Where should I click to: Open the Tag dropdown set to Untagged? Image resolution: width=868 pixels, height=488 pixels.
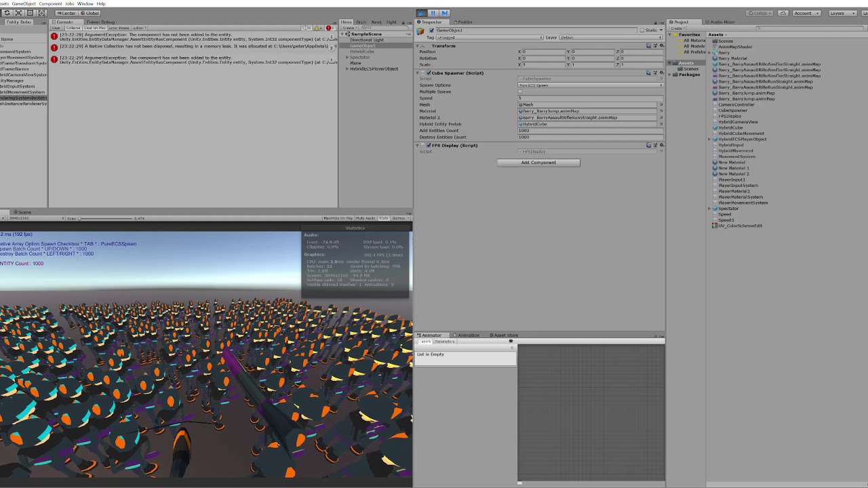(488, 37)
